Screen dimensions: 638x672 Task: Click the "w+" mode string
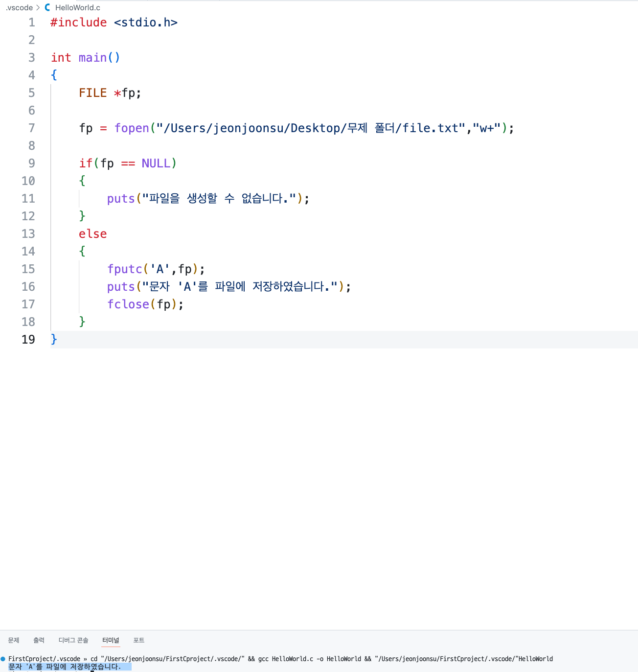pyautogui.click(x=487, y=128)
